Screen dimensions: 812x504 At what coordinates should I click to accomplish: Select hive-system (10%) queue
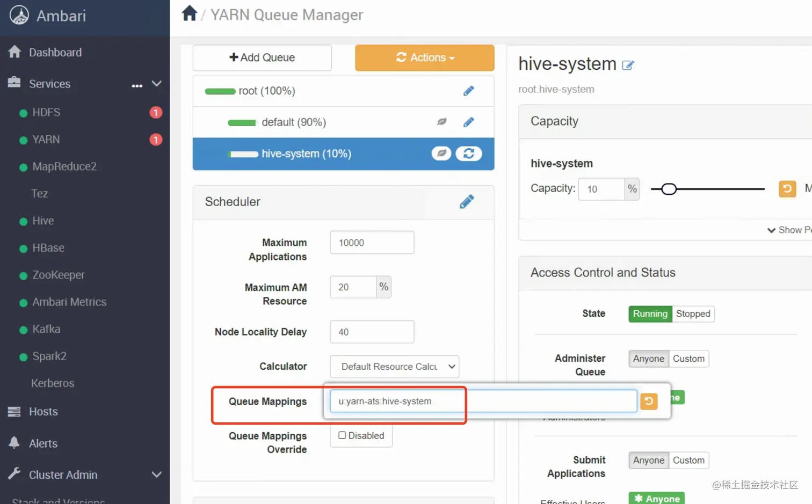click(306, 154)
